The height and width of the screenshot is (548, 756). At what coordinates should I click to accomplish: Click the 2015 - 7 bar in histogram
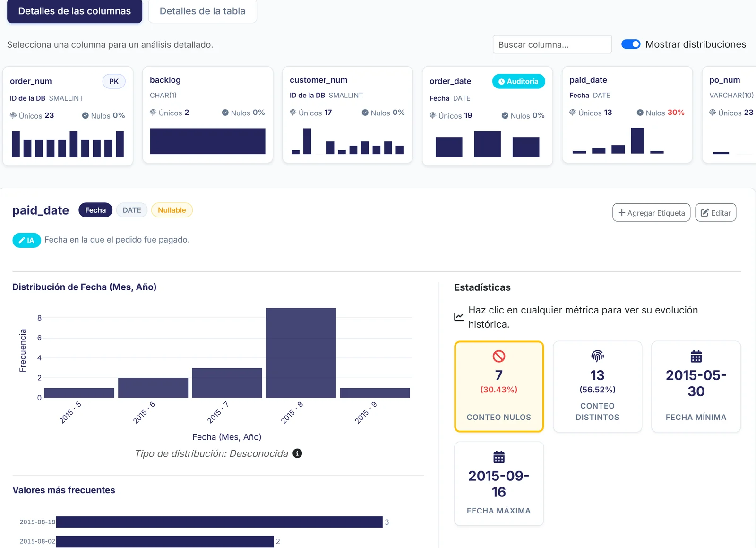coord(227,383)
